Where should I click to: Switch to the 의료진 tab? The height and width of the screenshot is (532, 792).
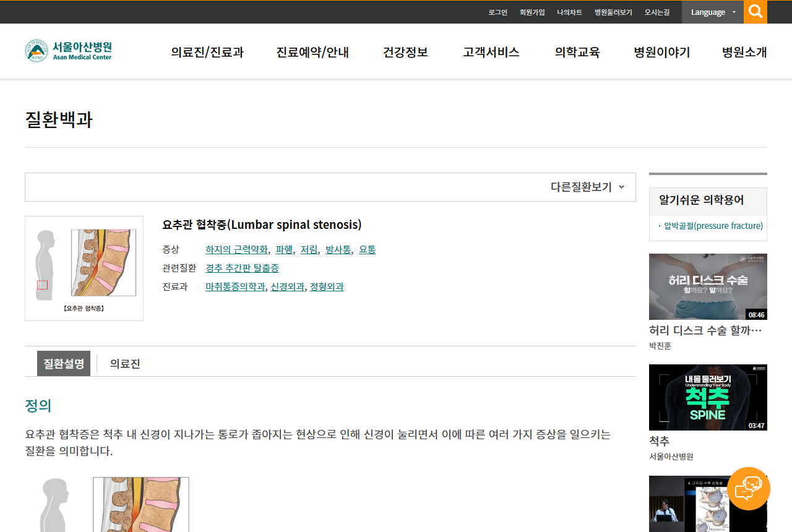click(x=125, y=364)
